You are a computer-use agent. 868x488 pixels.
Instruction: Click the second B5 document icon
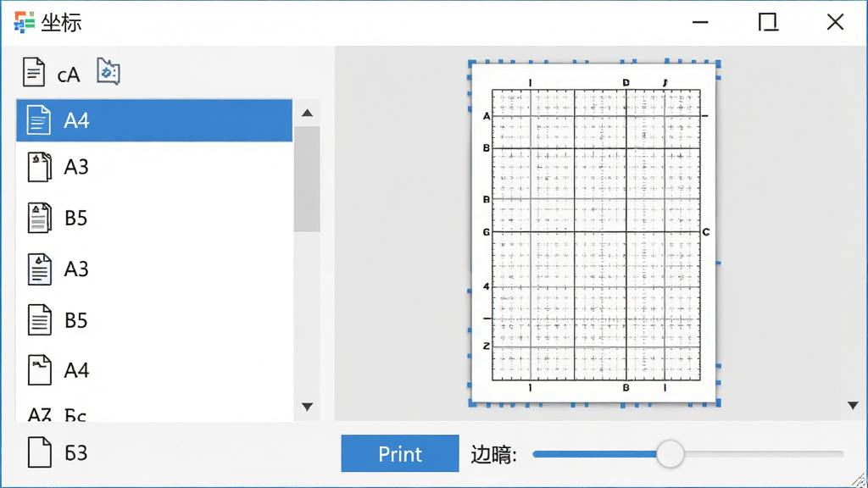pos(39,319)
